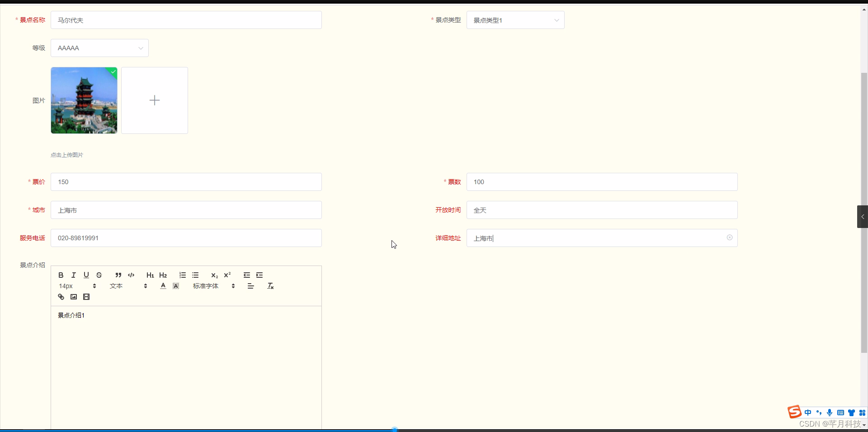Clear the 详细地址 input field
Viewport: 868px width, 432px height.
tap(730, 237)
